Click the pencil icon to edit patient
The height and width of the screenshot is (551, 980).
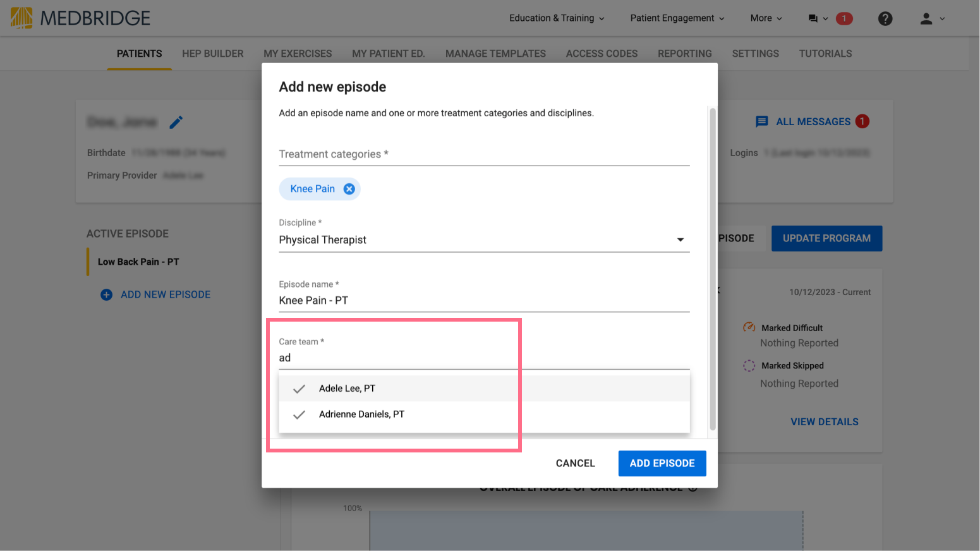[x=176, y=122]
